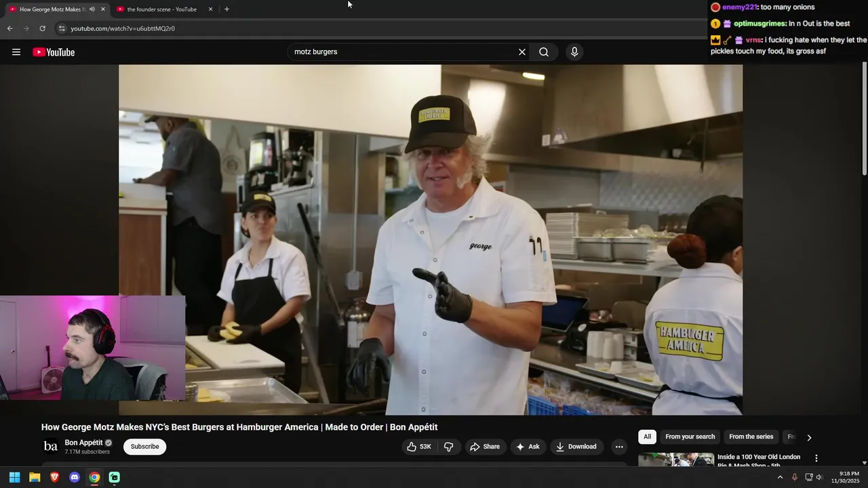Switch to 'the founder scene' browser tab
This screenshot has width=868, height=488.
pyautogui.click(x=162, y=9)
